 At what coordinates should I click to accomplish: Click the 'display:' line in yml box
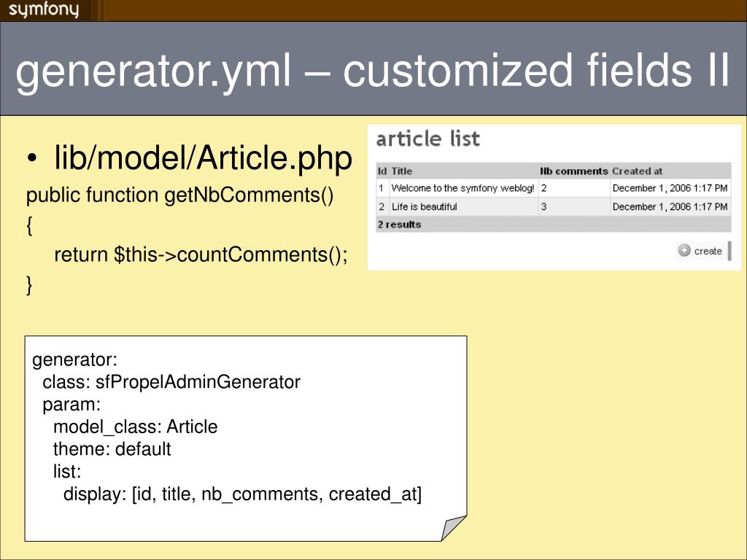242,494
